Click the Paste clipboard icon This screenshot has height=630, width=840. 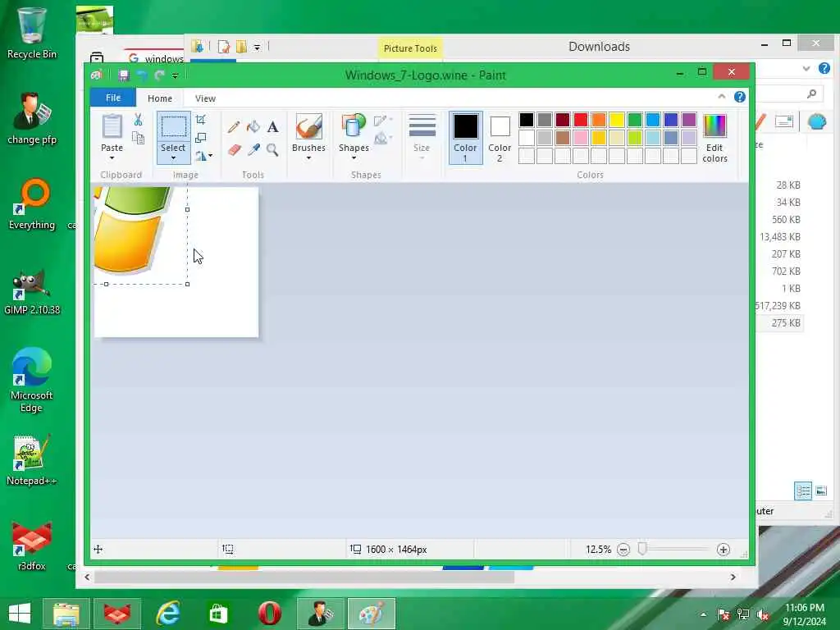[x=112, y=126]
